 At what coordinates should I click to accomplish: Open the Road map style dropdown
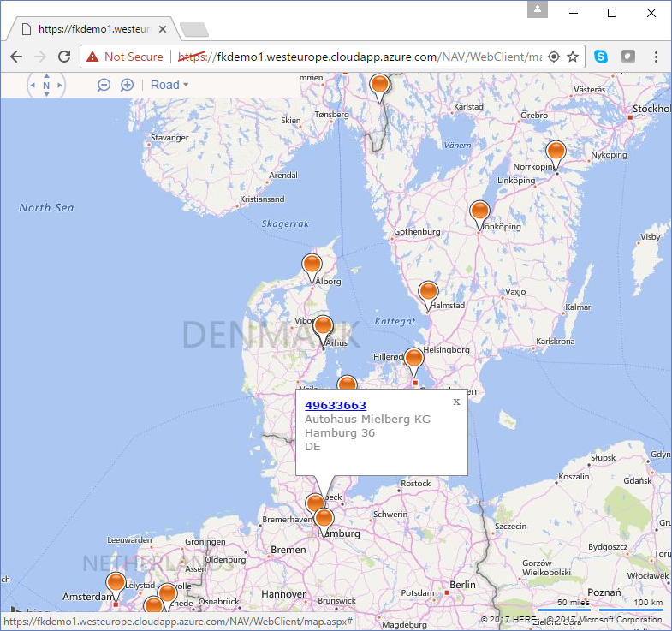coord(169,85)
